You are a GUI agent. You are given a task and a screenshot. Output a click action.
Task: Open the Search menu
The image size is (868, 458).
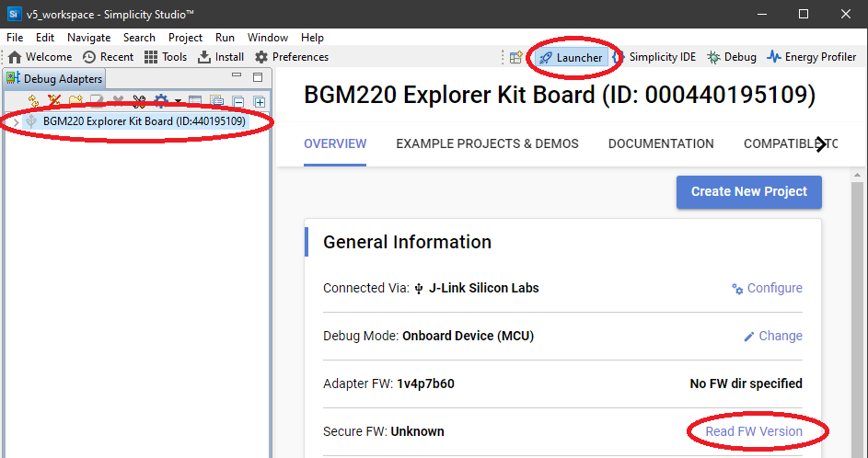(139, 38)
